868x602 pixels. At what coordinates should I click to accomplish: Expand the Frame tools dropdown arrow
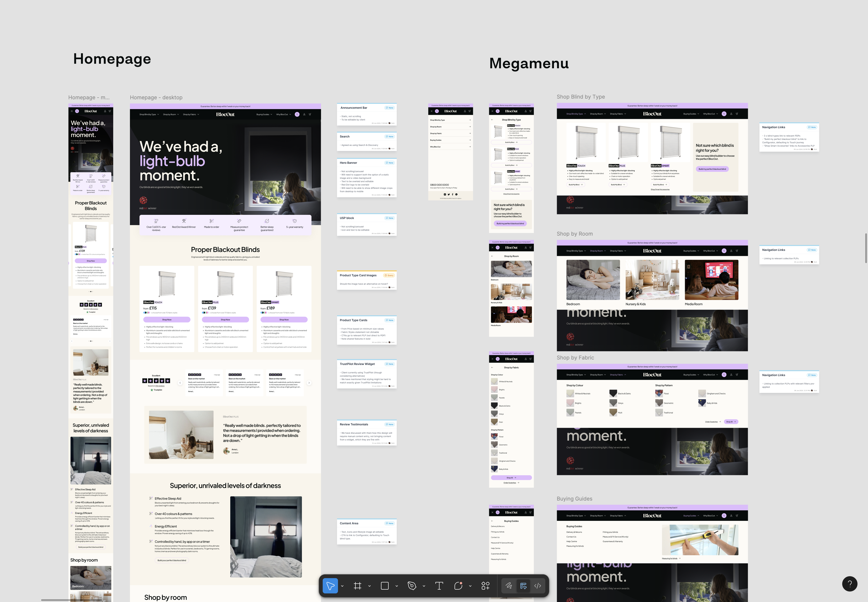coord(370,586)
